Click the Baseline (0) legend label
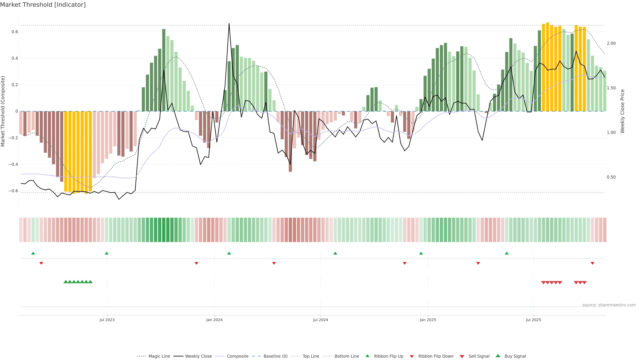Viewport: 644px width, 362px height. point(276,356)
